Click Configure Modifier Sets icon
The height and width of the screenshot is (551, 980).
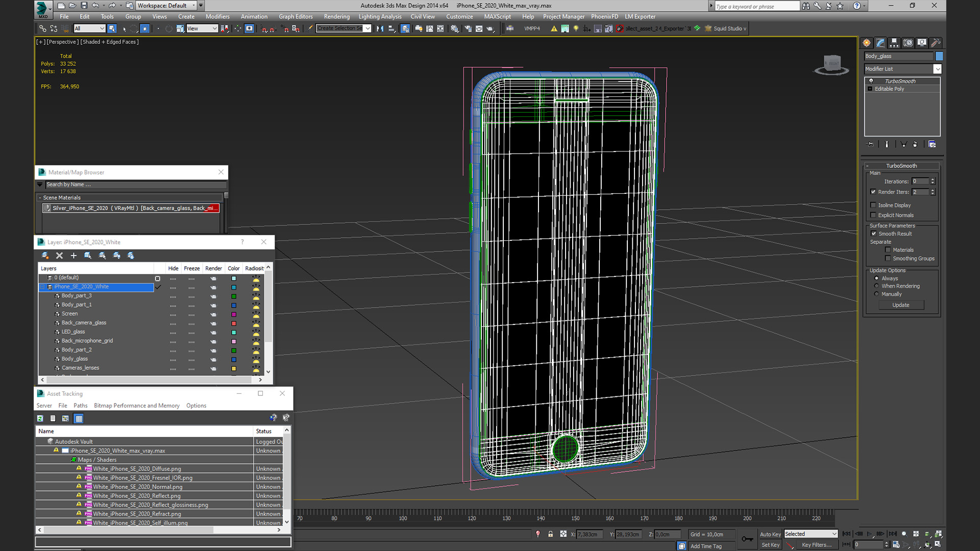932,144
